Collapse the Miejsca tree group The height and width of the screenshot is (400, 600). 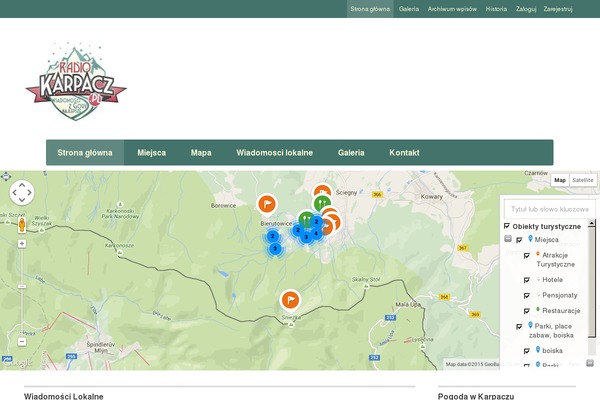tap(508, 239)
